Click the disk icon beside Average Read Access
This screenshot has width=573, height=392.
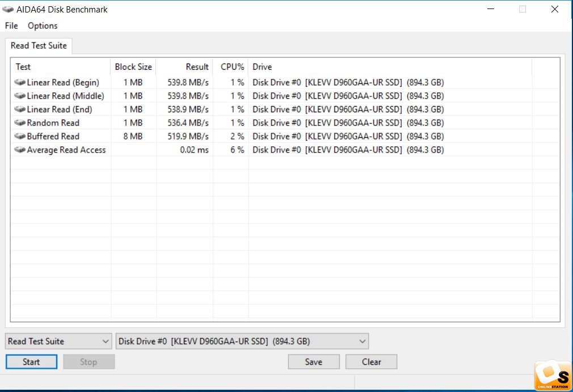pos(20,150)
